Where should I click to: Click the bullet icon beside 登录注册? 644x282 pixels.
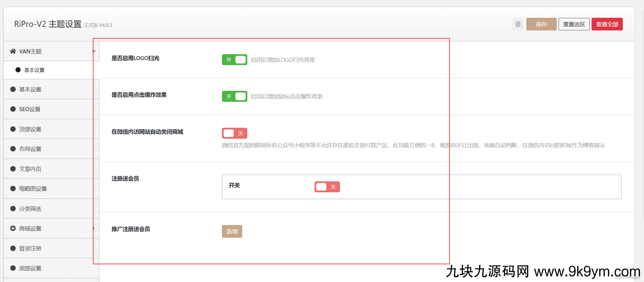(13, 248)
